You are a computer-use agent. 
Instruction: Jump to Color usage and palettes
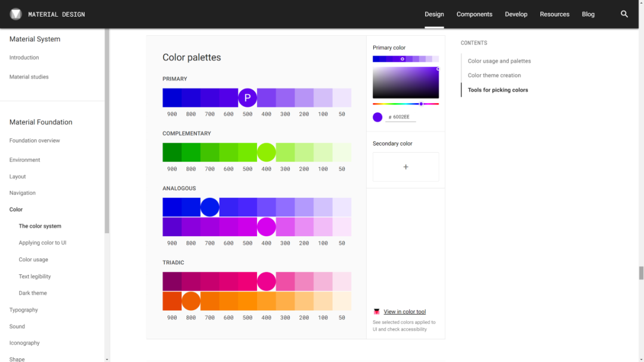coord(499,61)
